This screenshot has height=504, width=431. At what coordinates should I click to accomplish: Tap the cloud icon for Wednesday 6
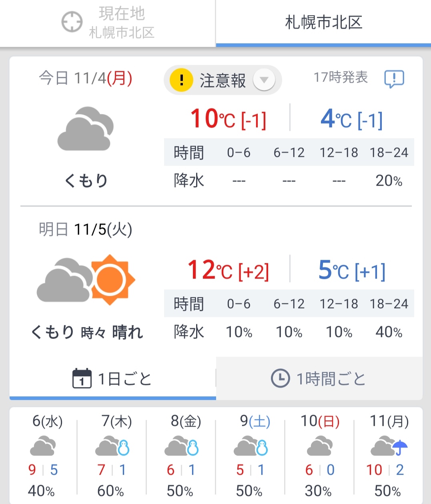pos(43,446)
